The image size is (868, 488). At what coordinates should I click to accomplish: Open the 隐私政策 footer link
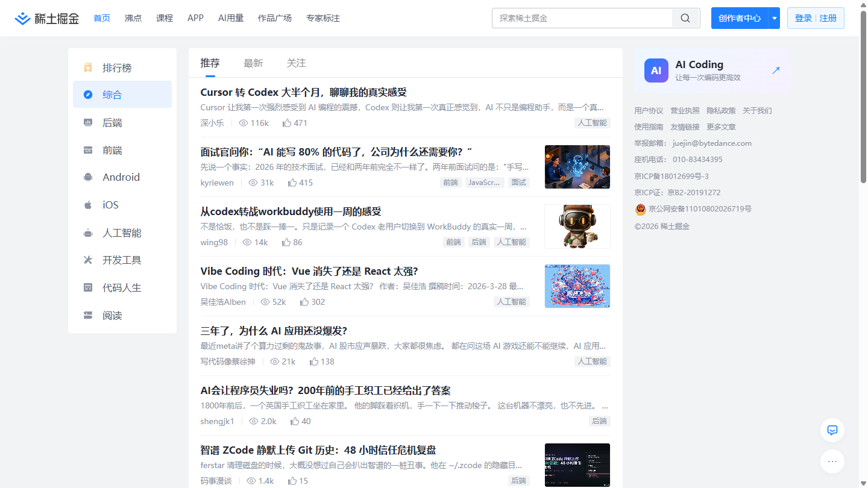[x=721, y=111]
